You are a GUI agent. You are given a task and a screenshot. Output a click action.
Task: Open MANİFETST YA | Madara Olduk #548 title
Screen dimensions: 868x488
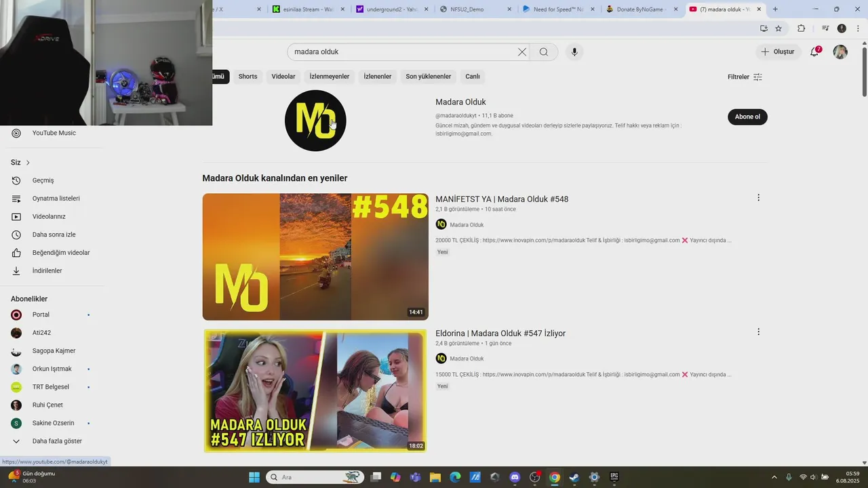[x=502, y=199]
